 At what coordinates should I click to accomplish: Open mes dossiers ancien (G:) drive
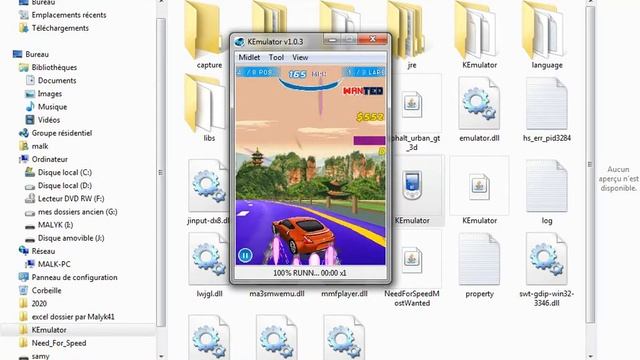78,211
